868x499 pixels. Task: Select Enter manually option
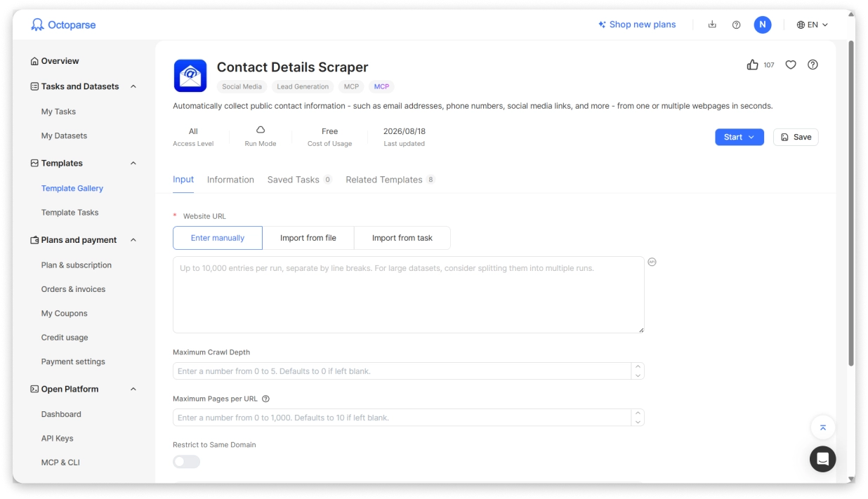(218, 238)
